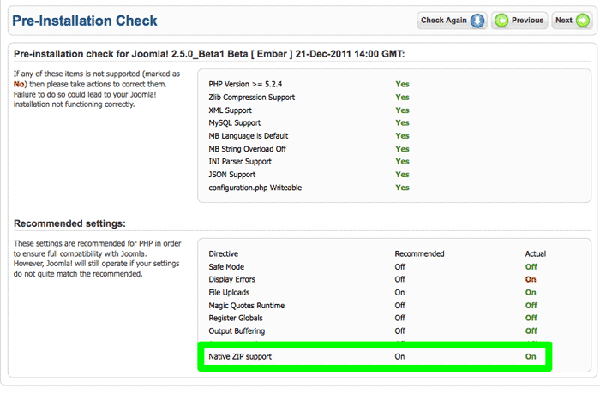Click the green Previous arrow icon
Viewport: 600px width, 393px height.
pos(501,20)
